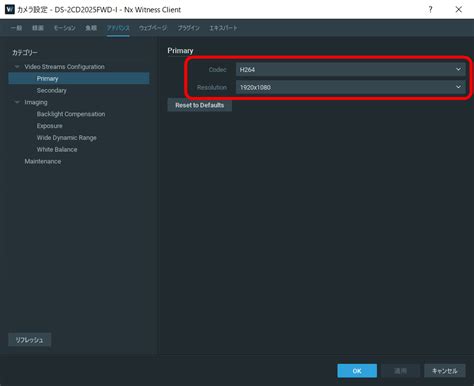Select the Imaging category

point(36,102)
